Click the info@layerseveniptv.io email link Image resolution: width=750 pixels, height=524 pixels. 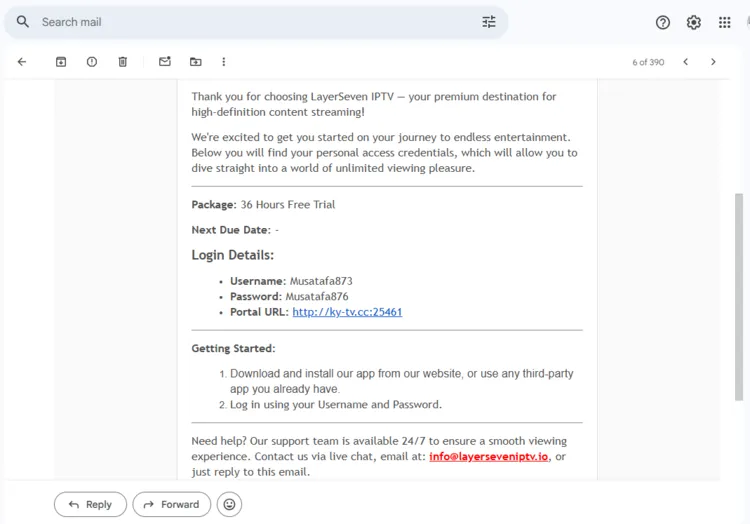[488, 456]
